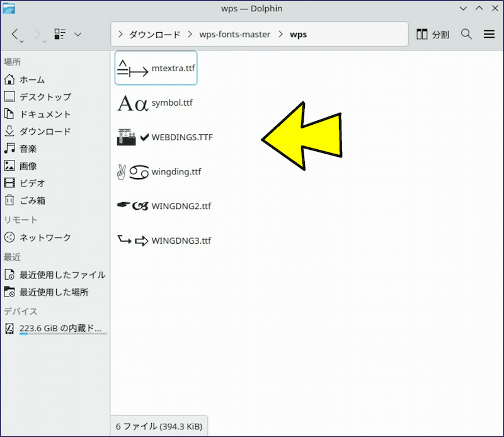
Task: Toggle split view with 分割 button
Action: point(433,34)
